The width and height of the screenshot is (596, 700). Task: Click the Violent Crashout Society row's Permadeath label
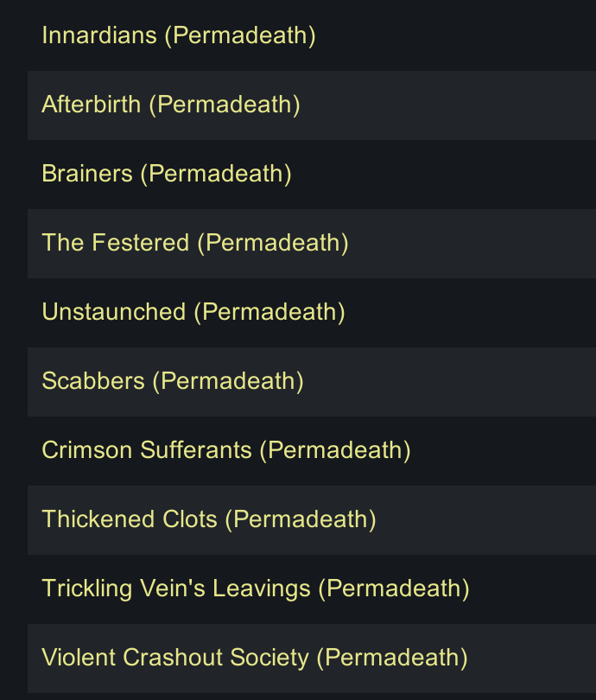(x=392, y=659)
